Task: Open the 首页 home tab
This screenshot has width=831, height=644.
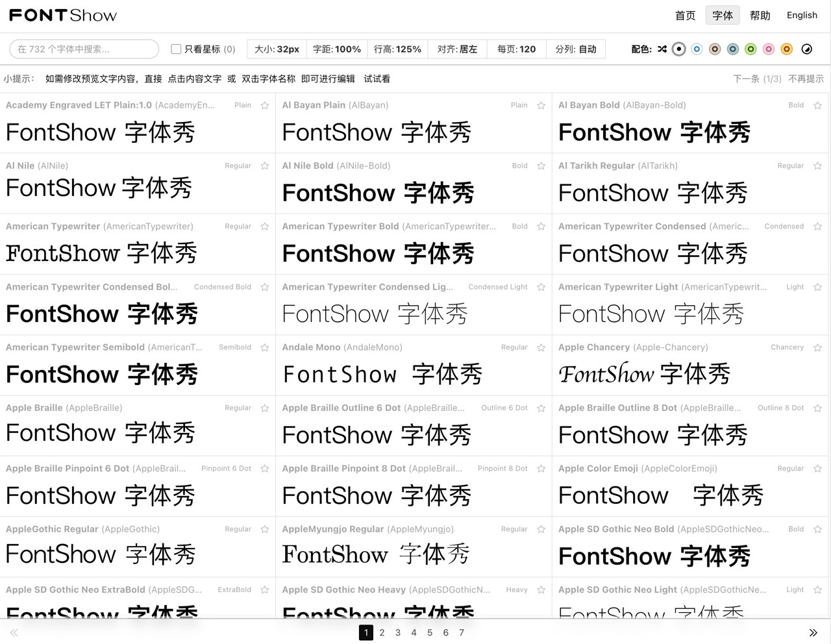Action: click(x=686, y=15)
